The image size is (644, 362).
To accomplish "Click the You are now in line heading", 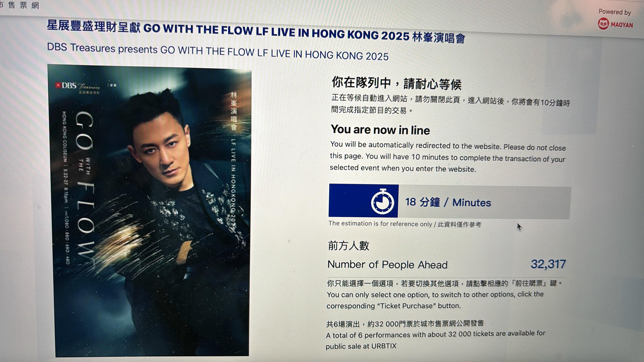I will pos(380,130).
